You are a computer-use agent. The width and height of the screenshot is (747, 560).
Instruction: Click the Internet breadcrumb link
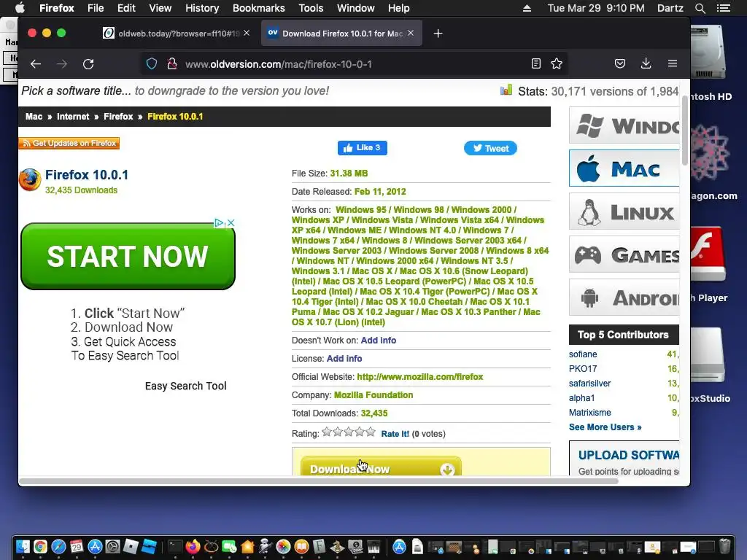[x=73, y=117]
